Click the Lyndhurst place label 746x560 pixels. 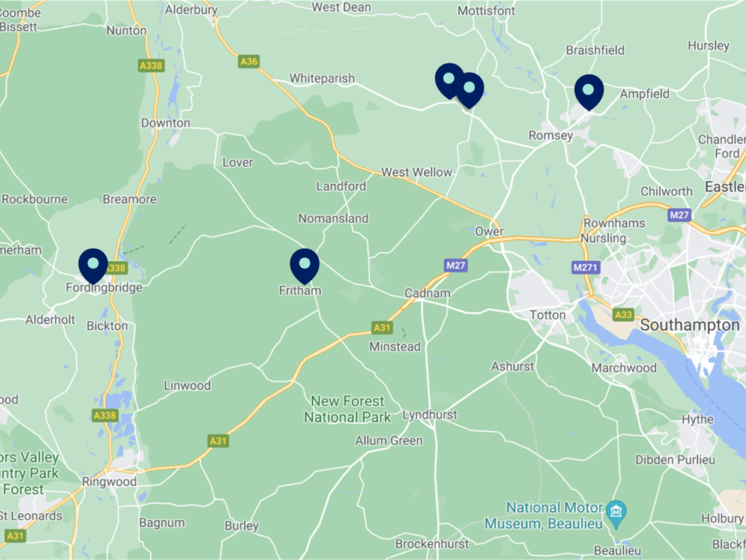[x=429, y=415]
